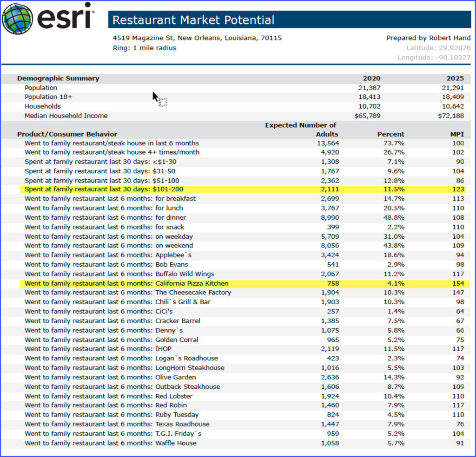Click the Percent column header

[390, 134]
